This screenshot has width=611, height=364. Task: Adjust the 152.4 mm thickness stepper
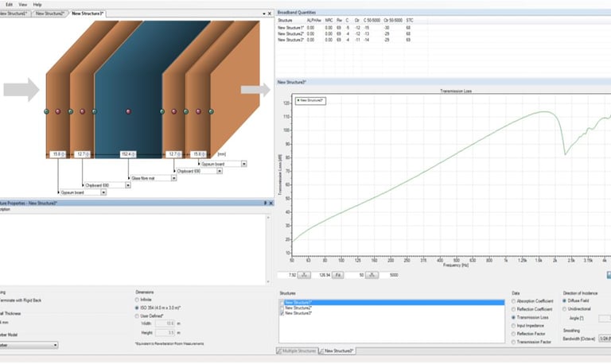[134, 154]
